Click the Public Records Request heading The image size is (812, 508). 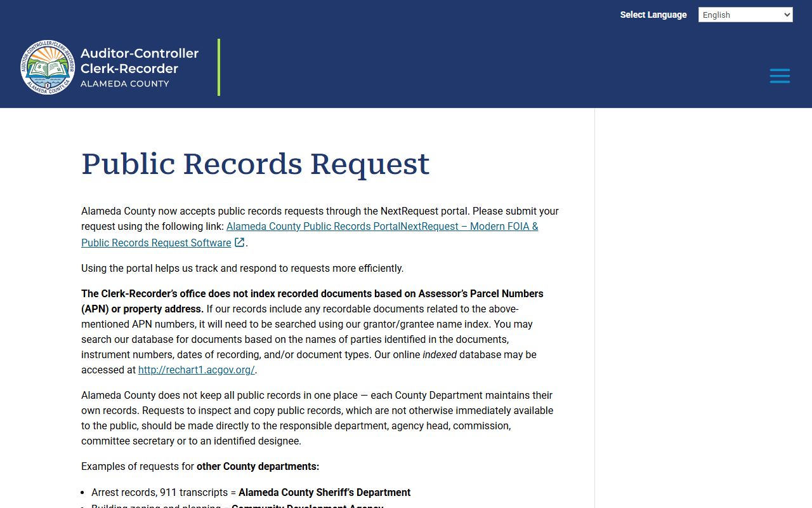coord(256,164)
